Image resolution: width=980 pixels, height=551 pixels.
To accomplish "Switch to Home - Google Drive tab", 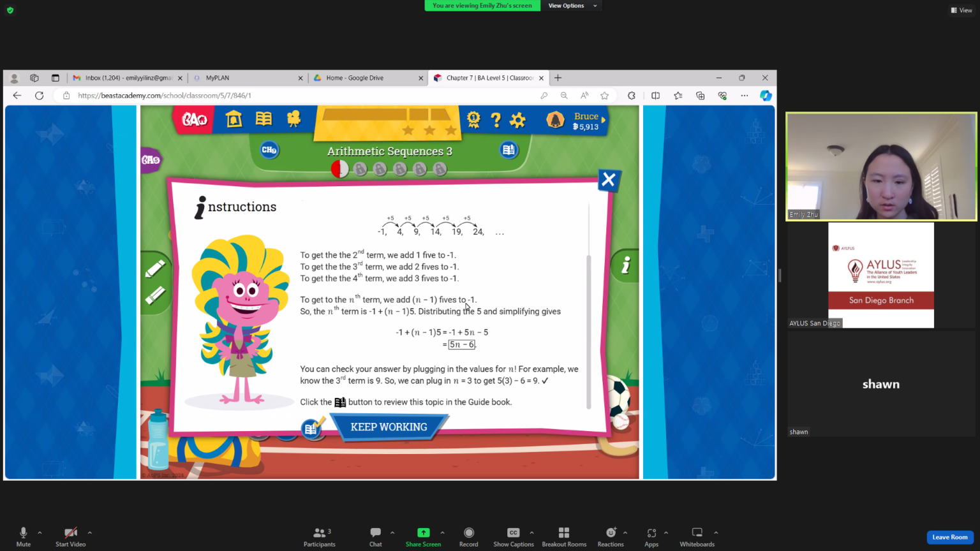I will (367, 78).
